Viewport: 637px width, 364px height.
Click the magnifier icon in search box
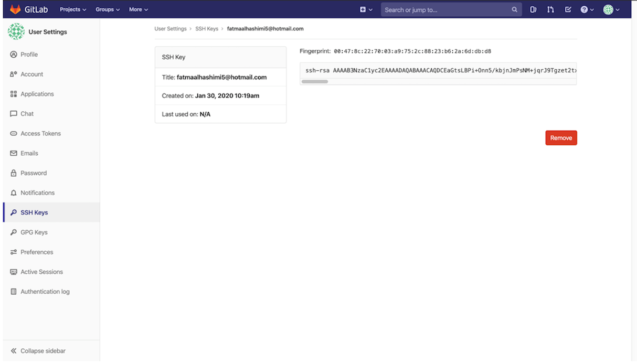pos(515,9)
